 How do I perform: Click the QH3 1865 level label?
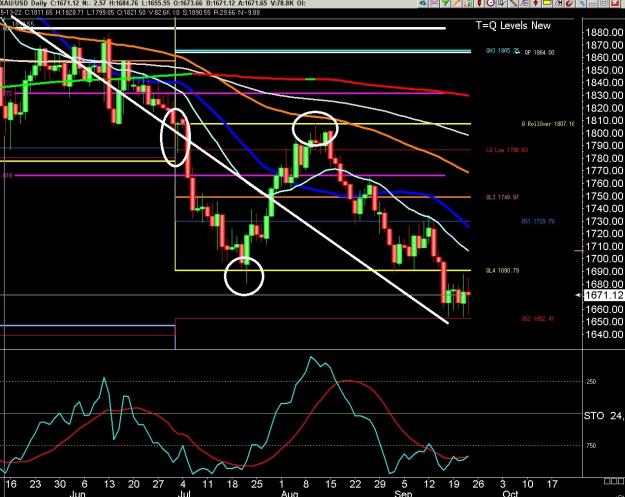click(503, 51)
